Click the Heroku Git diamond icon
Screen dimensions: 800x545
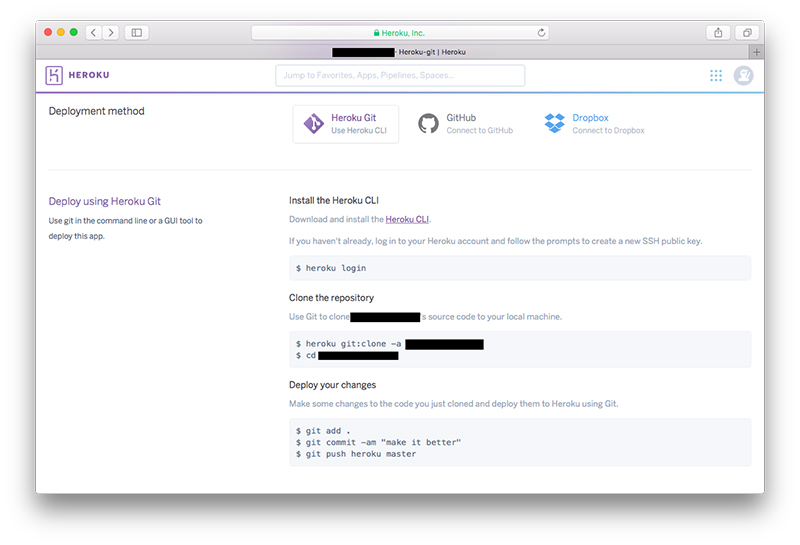(313, 124)
